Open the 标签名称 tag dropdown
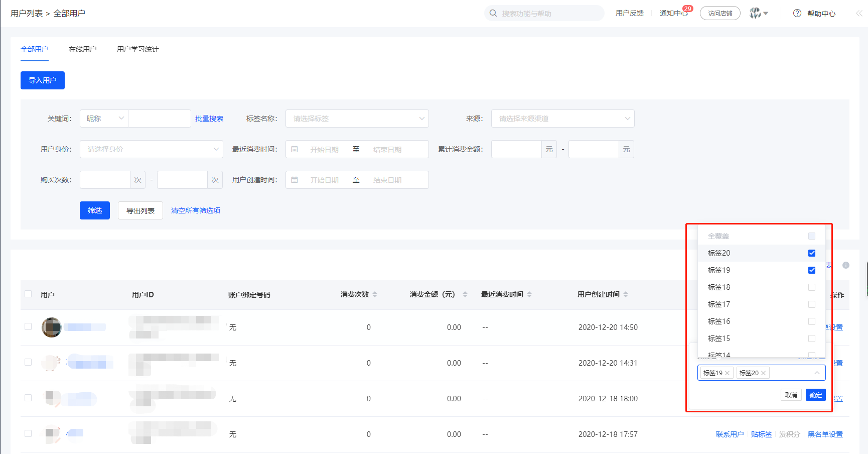Viewport: 868px width, 454px height. point(357,119)
